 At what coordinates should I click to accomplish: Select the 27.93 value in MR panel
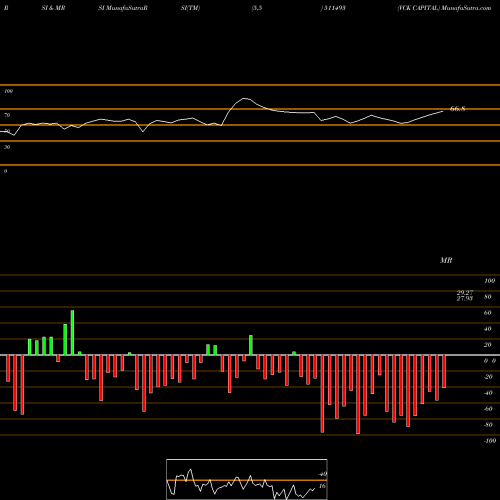(x=465, y=298)
